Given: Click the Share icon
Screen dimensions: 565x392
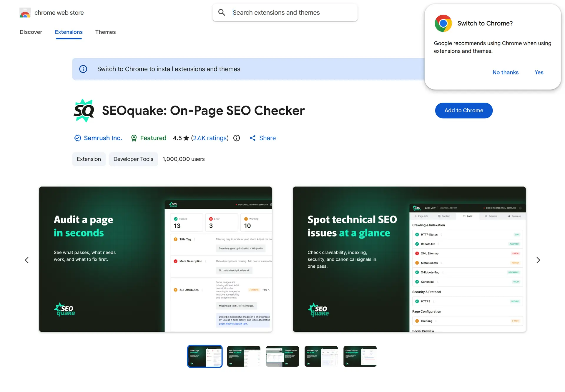Looking at the screenshot, I should pos(252,138).
